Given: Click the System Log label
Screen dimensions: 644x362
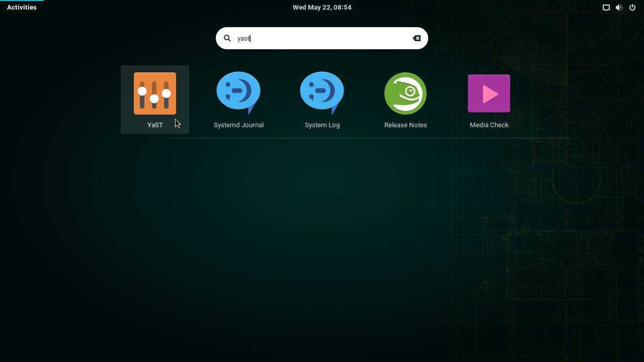Looking at the screenshot, I should [322, 125].
